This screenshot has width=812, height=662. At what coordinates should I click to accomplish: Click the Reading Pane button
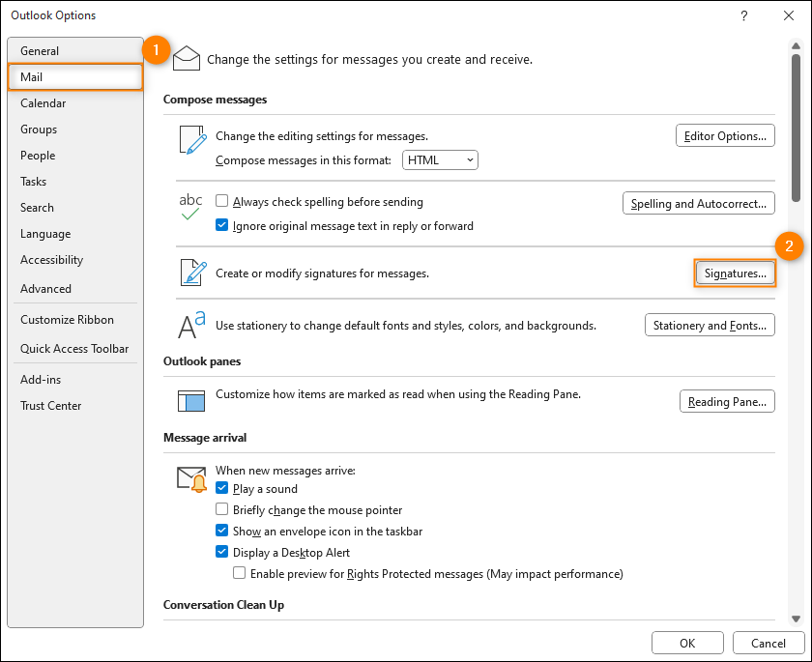(727, 402)
